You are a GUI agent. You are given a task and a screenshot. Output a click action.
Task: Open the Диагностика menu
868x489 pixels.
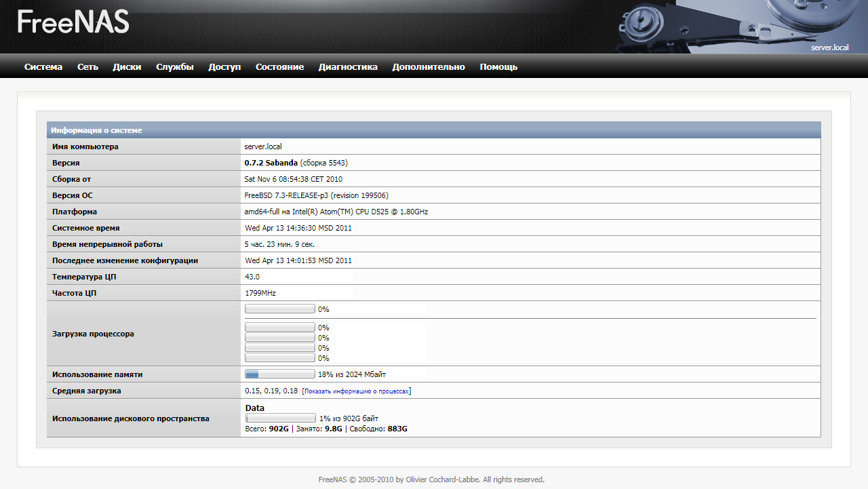(x=348, y=66)
